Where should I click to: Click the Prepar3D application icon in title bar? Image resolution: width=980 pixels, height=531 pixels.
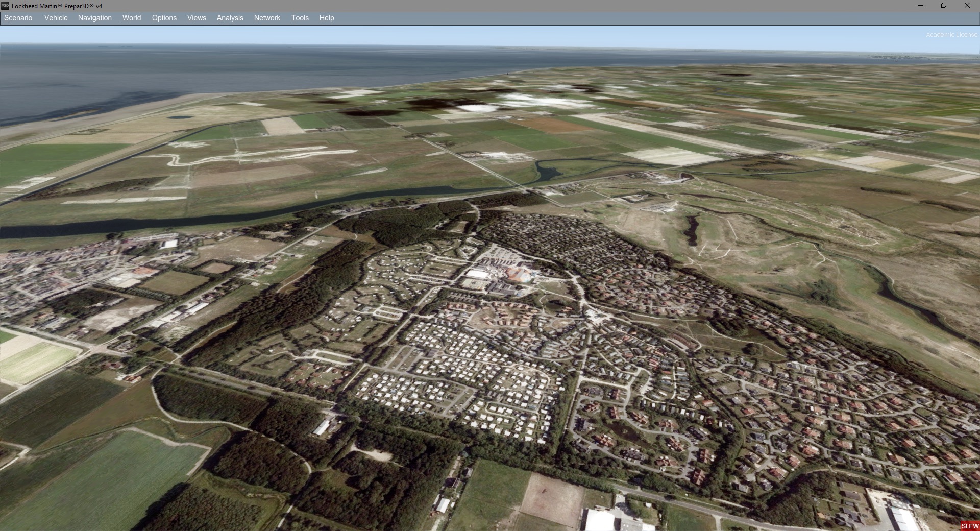click(x=5, y=6)
